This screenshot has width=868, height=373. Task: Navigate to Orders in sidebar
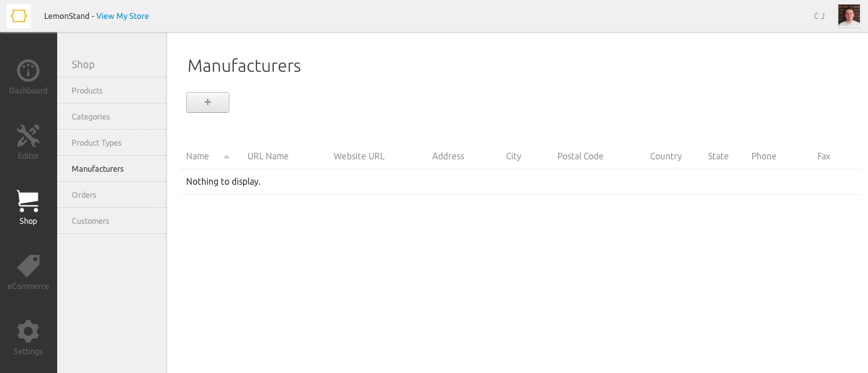(x=84, y=195)
